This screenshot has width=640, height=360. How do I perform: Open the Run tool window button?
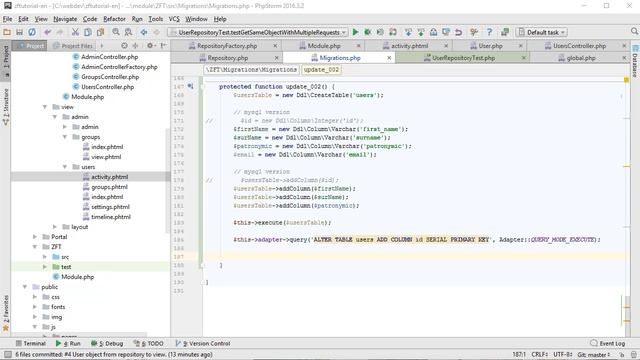pos(68,344)
